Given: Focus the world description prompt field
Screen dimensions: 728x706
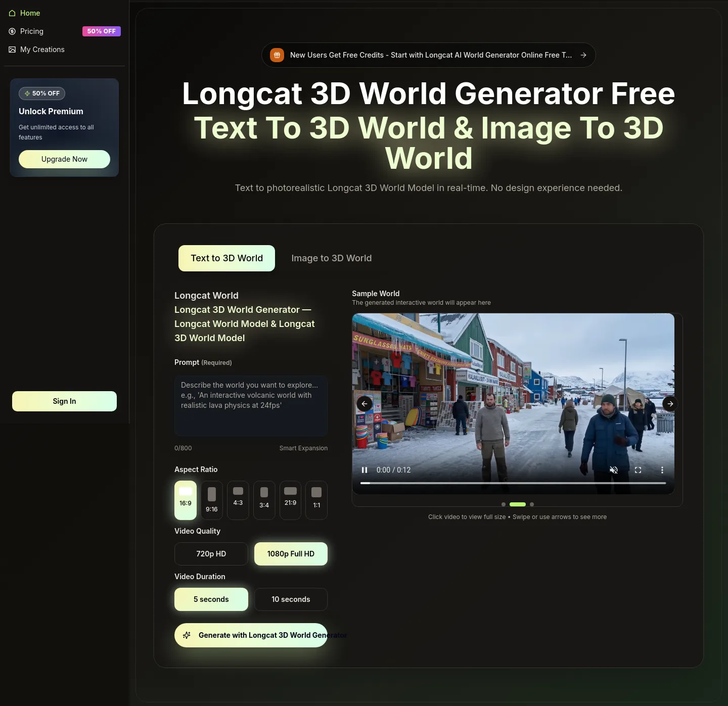Looking at the screenshot, I should click(x=251, y=406).
